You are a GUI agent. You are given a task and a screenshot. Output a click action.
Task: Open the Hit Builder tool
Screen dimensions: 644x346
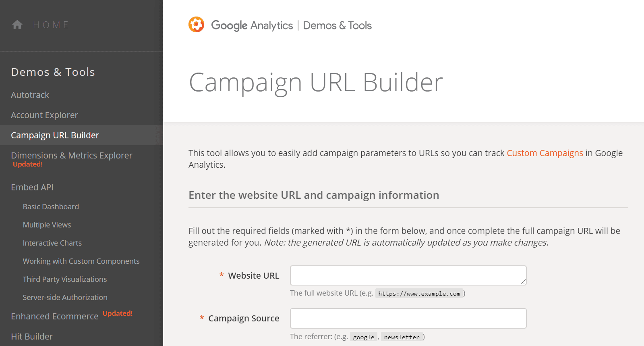click(32, 337)
